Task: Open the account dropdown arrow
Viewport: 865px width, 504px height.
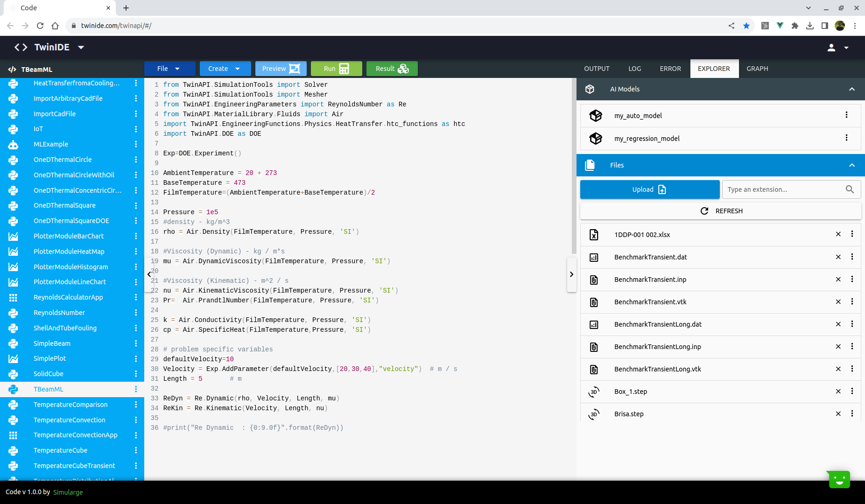Action: click(846, 48)
